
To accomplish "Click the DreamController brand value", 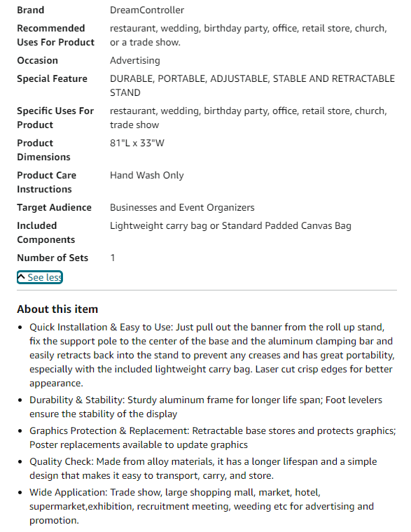I will point(147,10).
